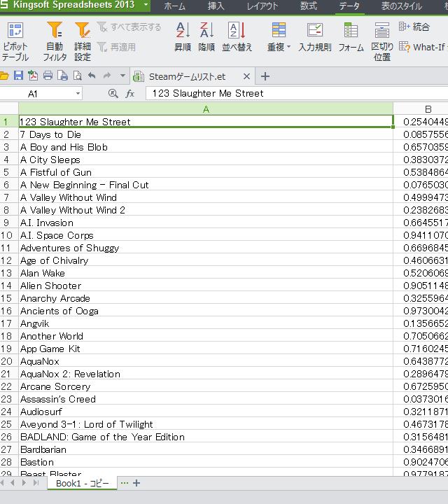Select cell containing A Boy and His Blob

coord(206,147)
